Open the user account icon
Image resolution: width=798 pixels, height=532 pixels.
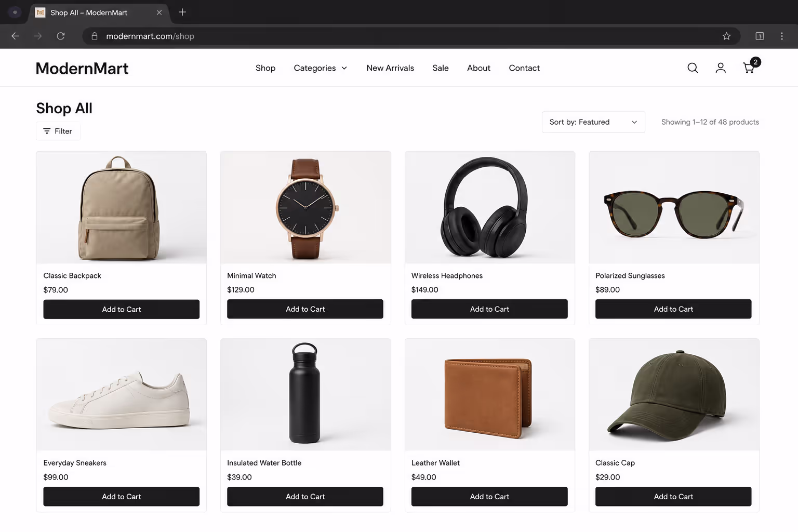click(x=721, y=68)
